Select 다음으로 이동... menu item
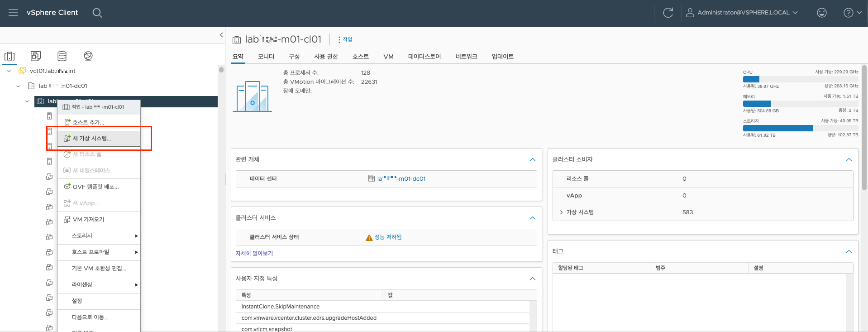The width and height of the screenshot is (868, 332). pos(99,317)
